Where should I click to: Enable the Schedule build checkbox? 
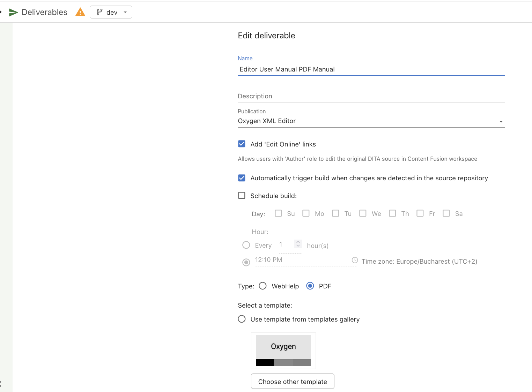(242, 196)
